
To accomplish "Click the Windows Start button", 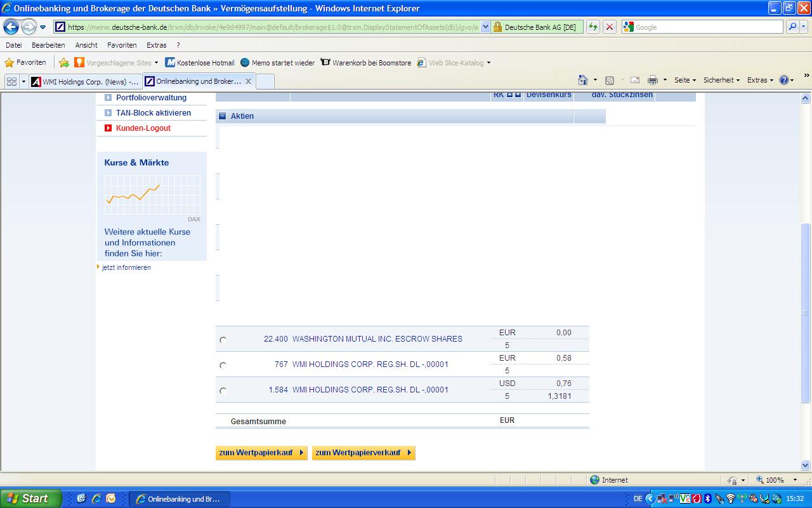I will [x=31, y=498].
